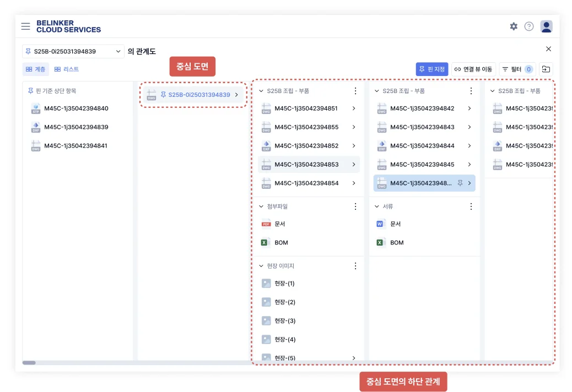
Task: Open the more options menu for 현장 이미지
Action: (355, 266)
